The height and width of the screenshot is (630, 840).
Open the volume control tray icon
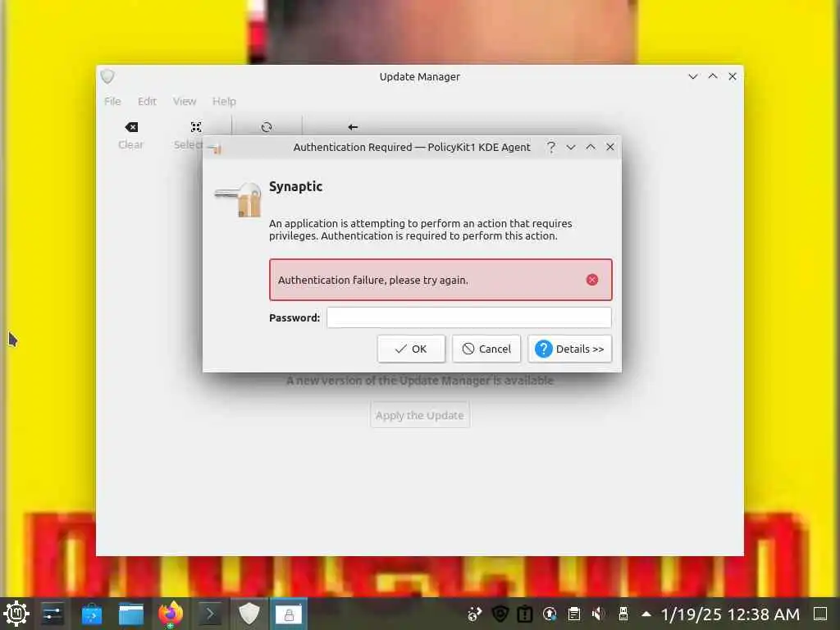pyautogui.click(x=598, y=614)
